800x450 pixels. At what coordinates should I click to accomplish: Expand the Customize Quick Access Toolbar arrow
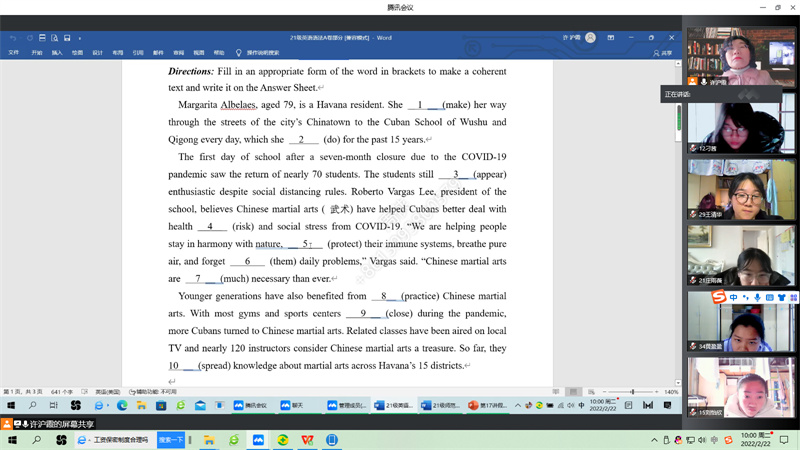(80, 38)
